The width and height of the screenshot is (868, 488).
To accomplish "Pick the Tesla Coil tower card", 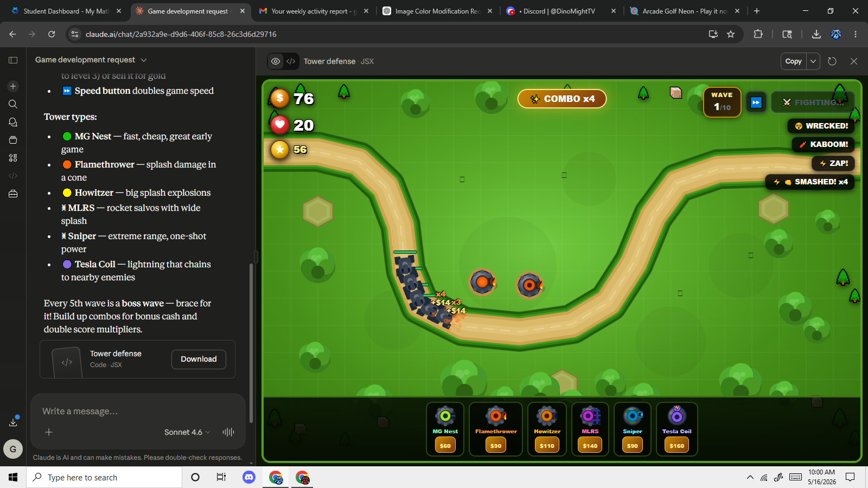I will click(676, 429).
